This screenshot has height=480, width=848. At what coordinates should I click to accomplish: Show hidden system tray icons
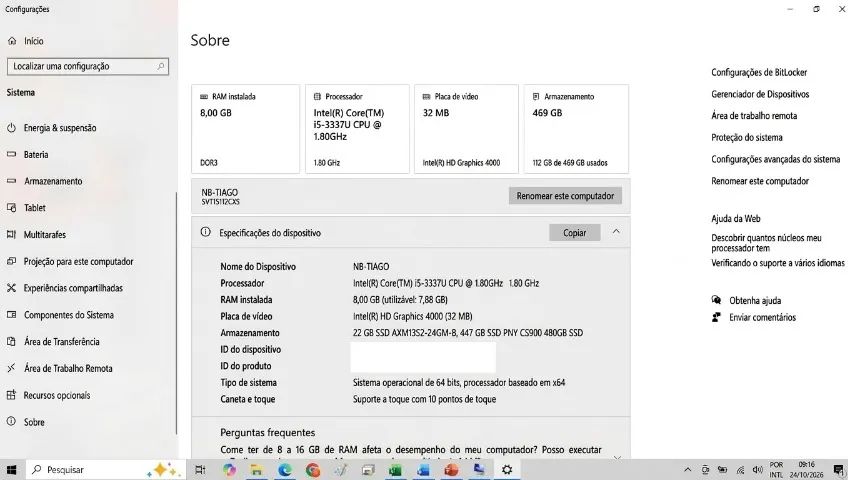[687, 470]
